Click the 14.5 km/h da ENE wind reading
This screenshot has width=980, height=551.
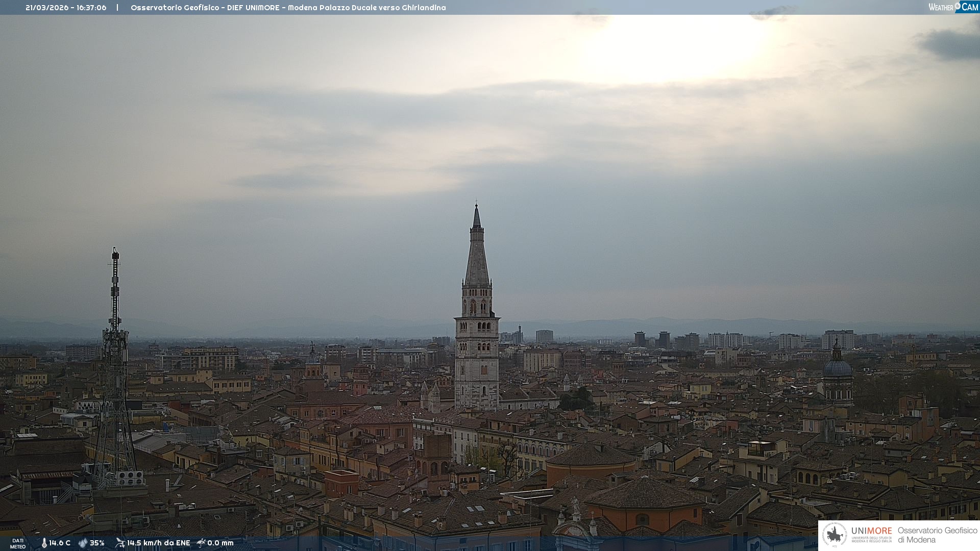click(x=158, y=543)
